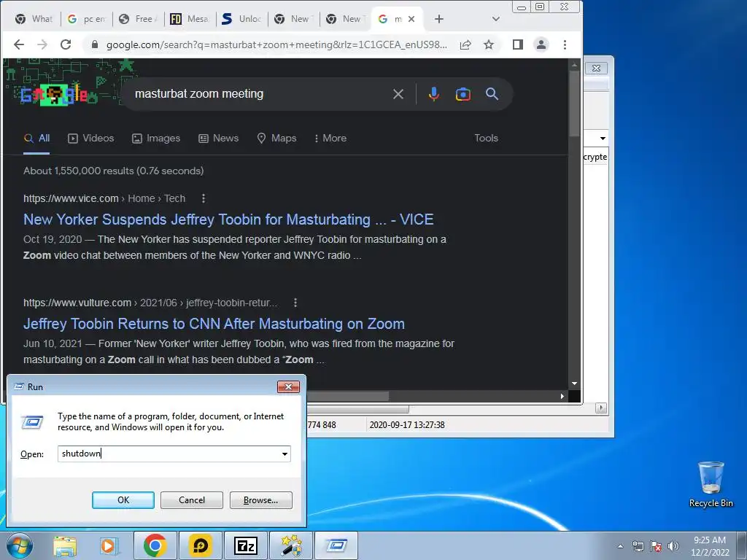The height and width of the screenshot is (560, 747).
Task: Open the VICE article result link
Action: (x=228, y=219)
